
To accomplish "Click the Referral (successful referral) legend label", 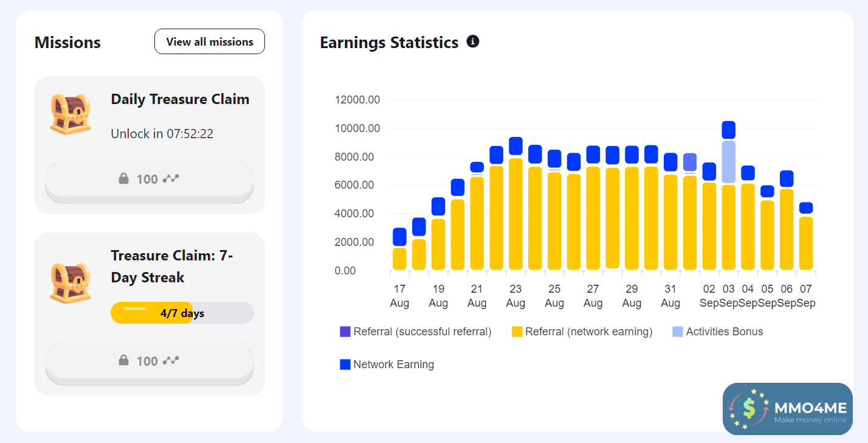I will (x=422, y=332).
